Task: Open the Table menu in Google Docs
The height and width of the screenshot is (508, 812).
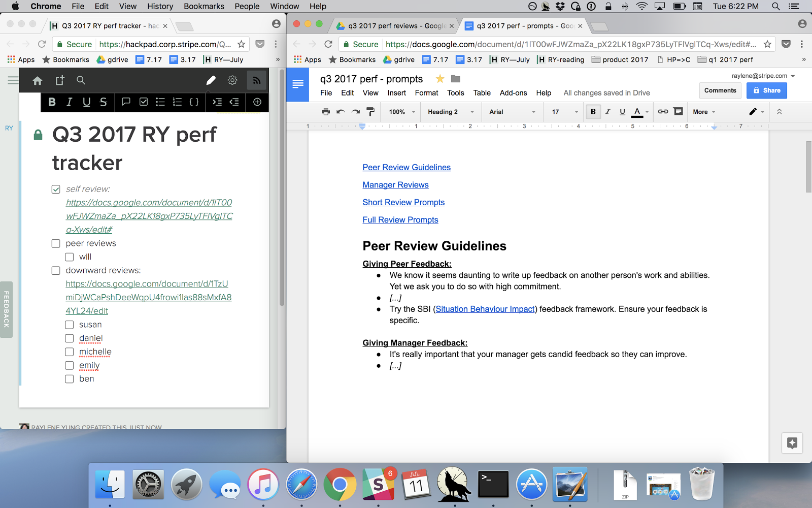Action: (482, 93)
